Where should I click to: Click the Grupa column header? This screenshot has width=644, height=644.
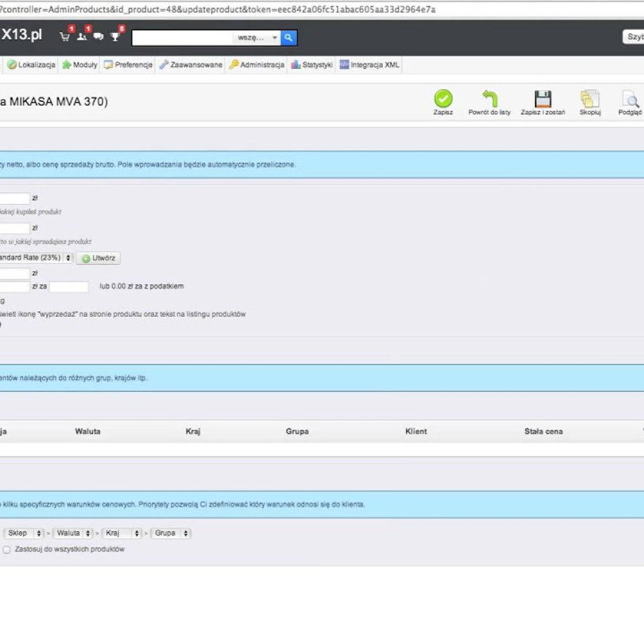(297, 431)
